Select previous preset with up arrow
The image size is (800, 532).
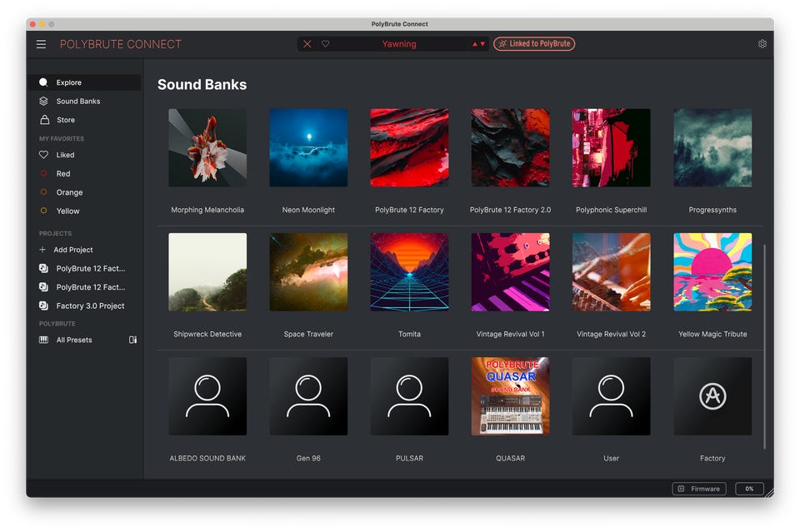click(474, 44)
